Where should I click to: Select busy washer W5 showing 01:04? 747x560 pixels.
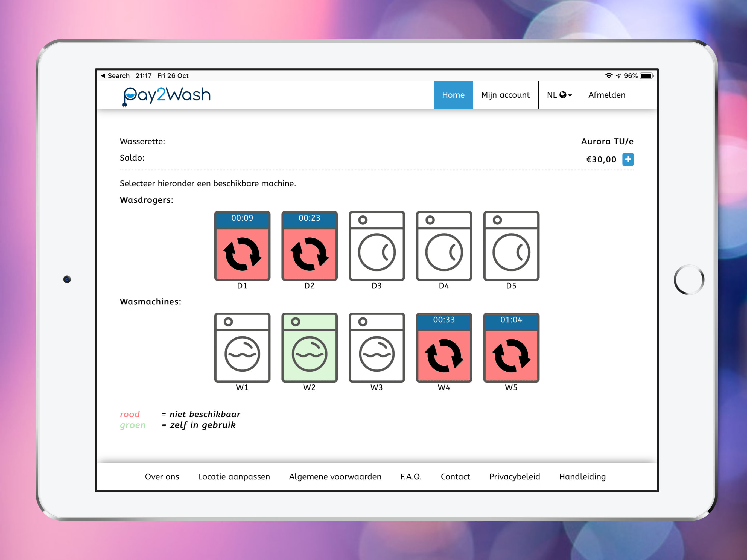click(511, 347)
